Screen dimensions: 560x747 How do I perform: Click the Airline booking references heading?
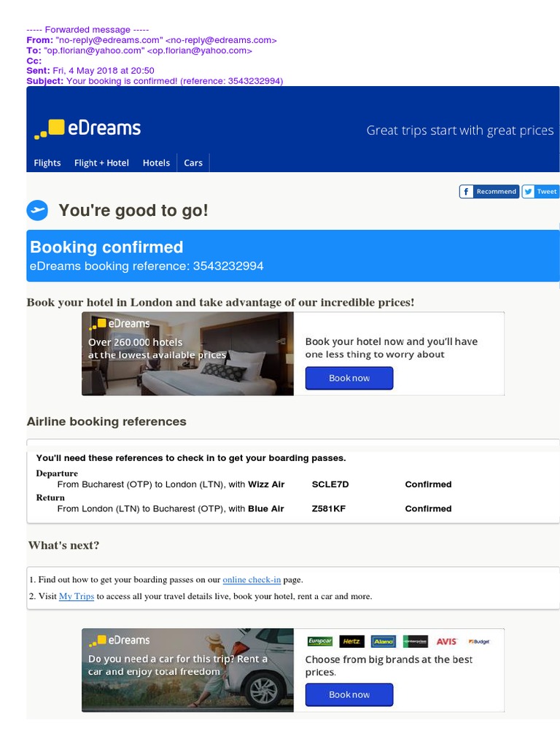click(x=106, y=422)
